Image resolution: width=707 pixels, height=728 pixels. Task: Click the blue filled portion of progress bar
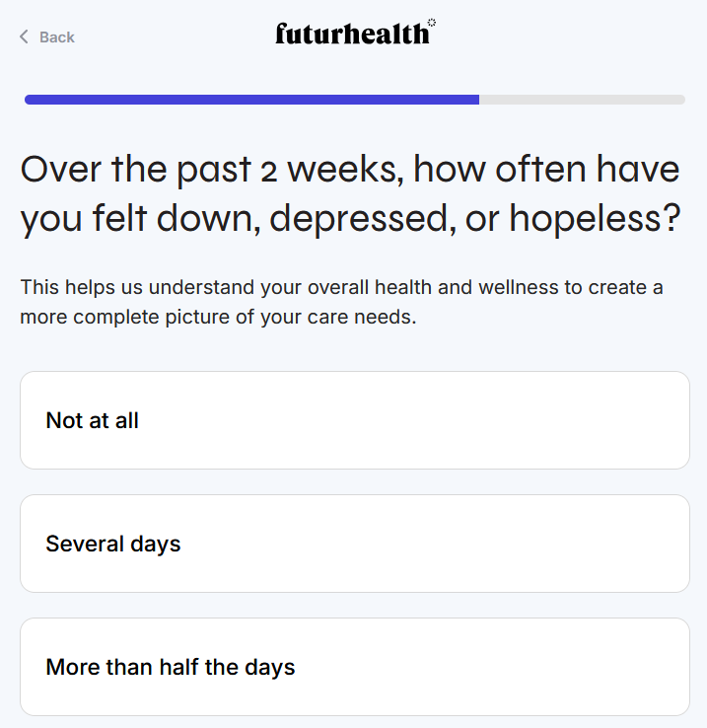[x=251, y=100]
